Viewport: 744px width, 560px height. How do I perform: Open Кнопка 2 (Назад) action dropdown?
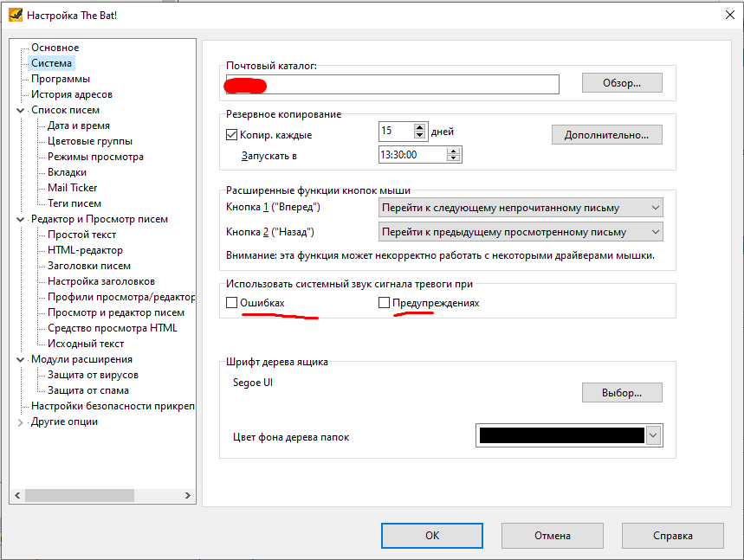656,232
